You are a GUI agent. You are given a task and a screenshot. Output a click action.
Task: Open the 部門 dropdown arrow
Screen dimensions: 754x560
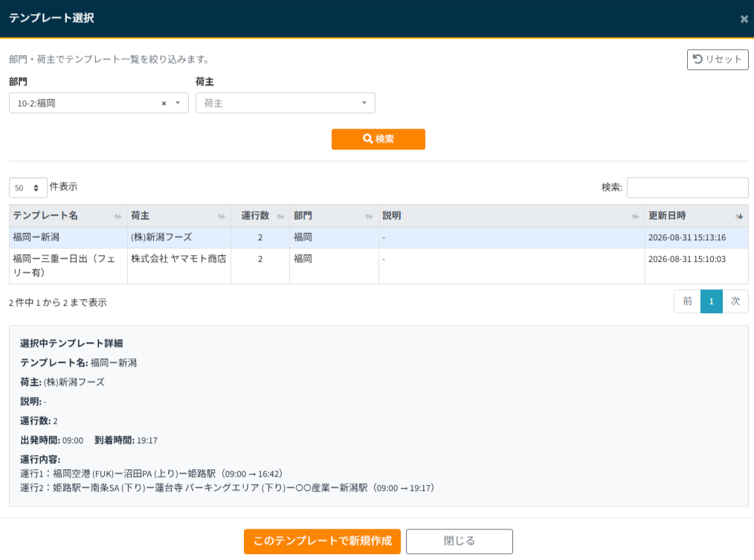pyautogui.click(x=178, y=103)
